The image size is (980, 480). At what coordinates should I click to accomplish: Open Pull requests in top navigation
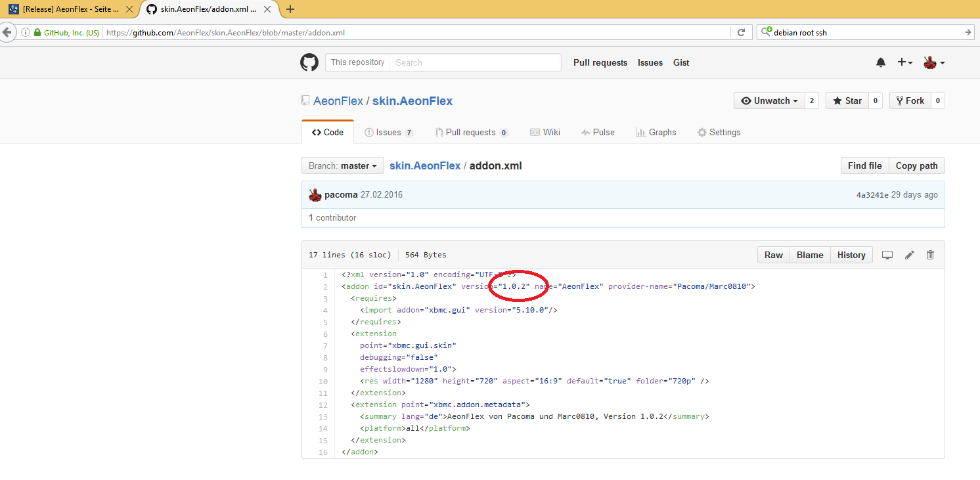click(x=600, y=62)
